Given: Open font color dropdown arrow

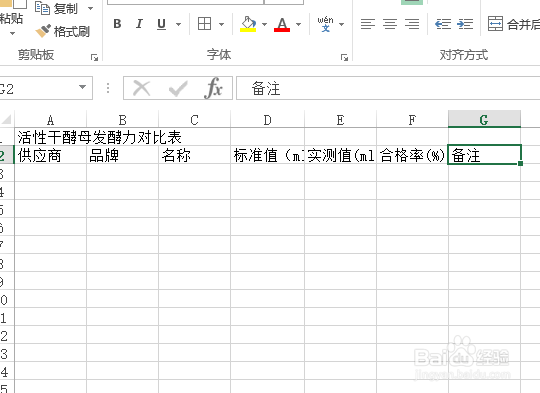Looking at the screenshot, I should point(299,24).
